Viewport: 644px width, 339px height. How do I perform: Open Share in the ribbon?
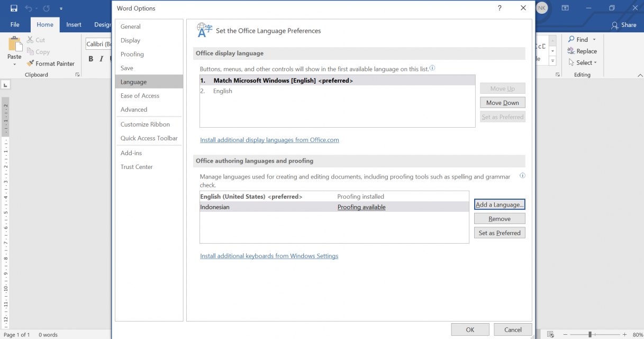click(623, 25)
